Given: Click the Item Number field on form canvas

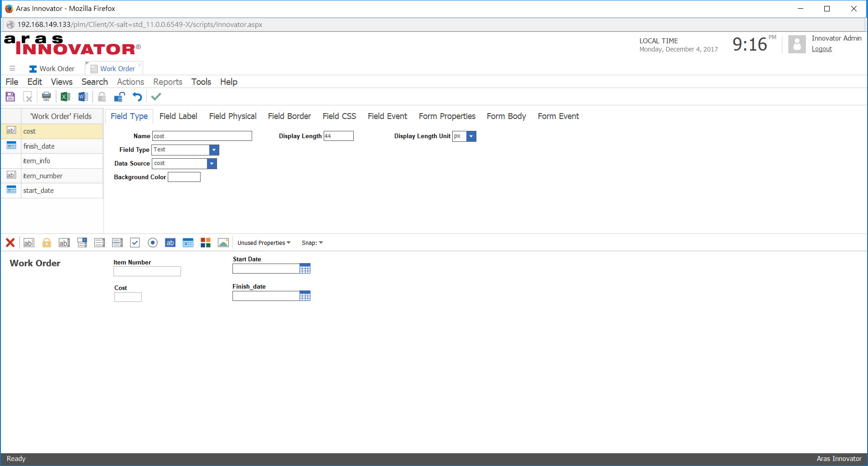Looking at the screenshot, I should coord(147,271).
